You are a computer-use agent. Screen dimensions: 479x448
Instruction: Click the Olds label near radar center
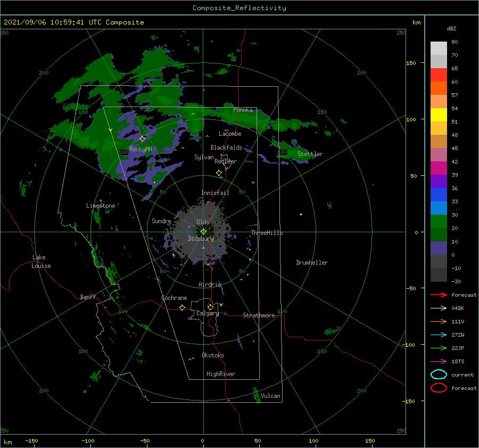coord(203,222)
